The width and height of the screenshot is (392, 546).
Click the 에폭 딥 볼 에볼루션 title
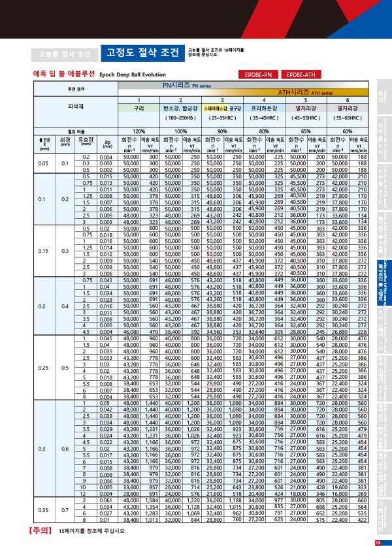(64, 74)
